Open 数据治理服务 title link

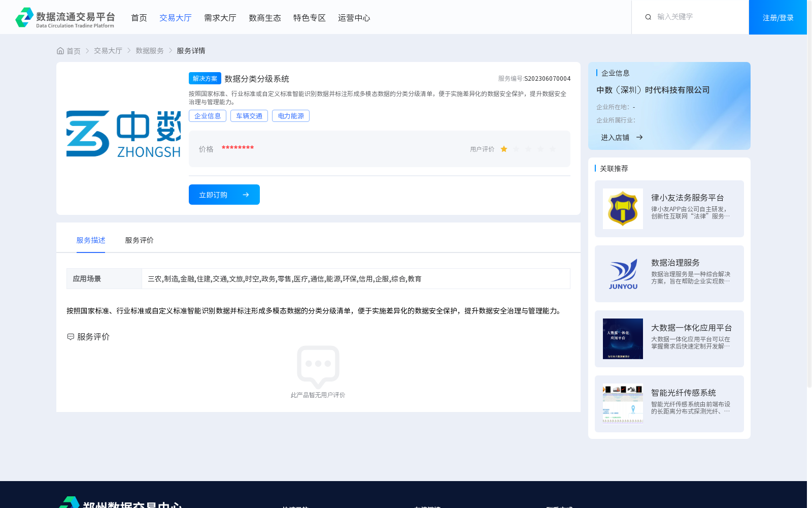675,263
